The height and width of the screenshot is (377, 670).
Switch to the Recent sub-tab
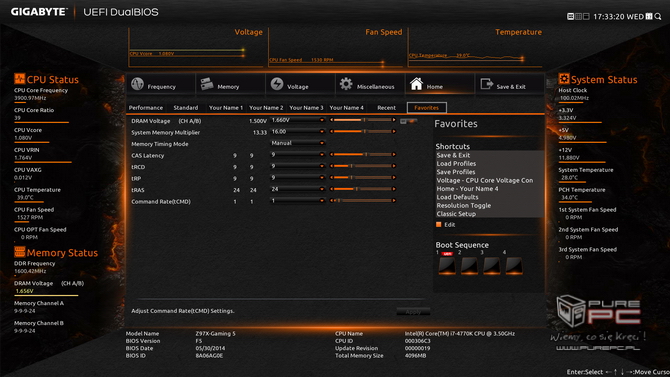(x=386, y=108)
